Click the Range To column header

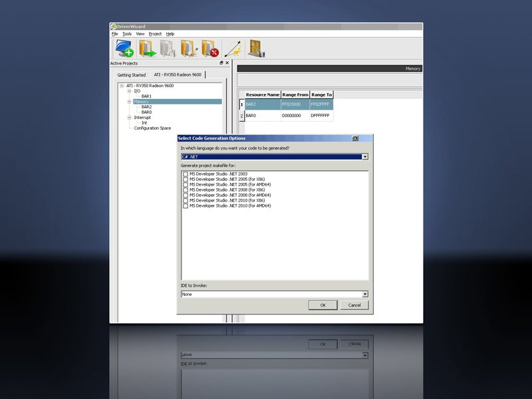322,94
